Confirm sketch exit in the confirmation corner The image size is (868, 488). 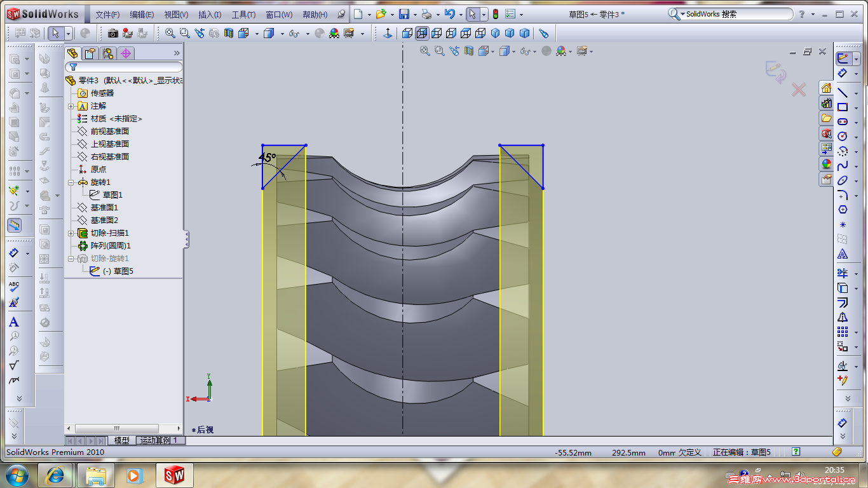pos(776,71)
